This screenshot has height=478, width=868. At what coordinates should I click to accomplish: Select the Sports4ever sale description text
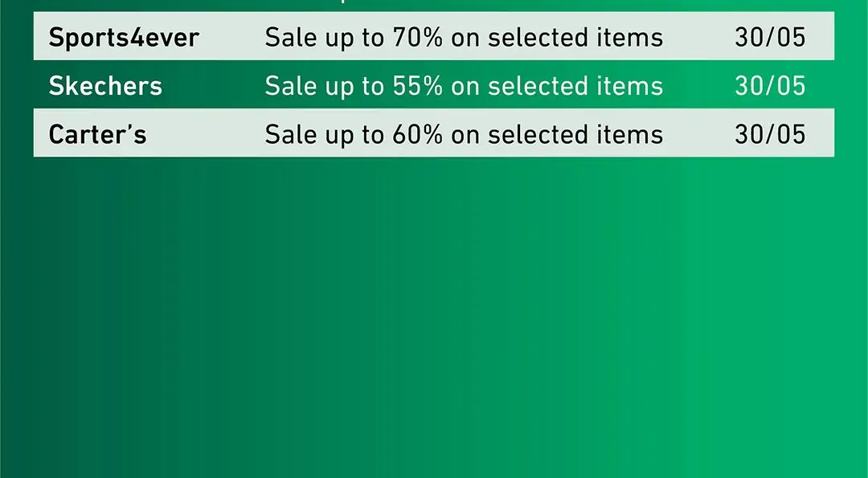click(x=464, y=38)
